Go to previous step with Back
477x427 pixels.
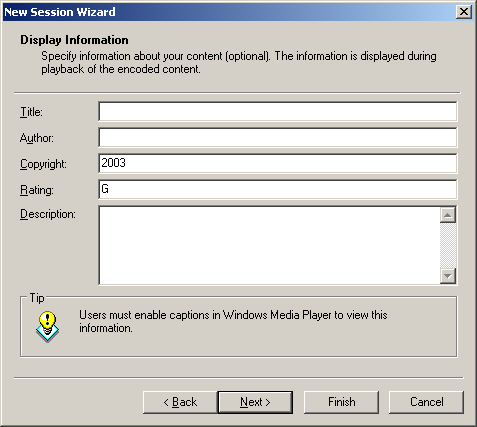click(x=180, y=402)
